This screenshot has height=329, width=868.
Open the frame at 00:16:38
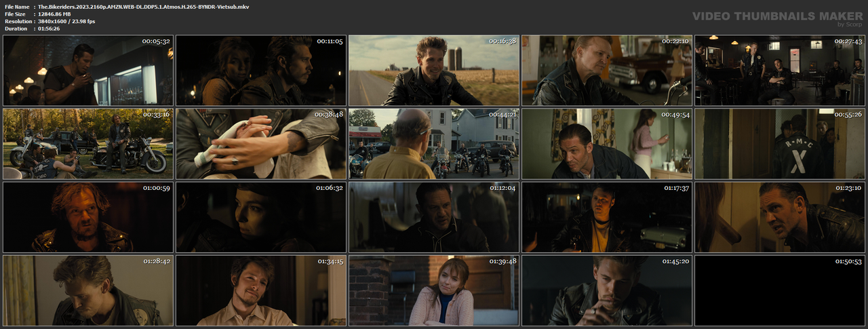pyautogui.click(x=434, y=71)
